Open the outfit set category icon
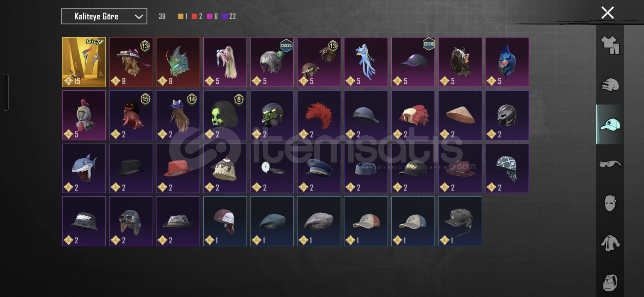The image size is (644, 297). 610,45
